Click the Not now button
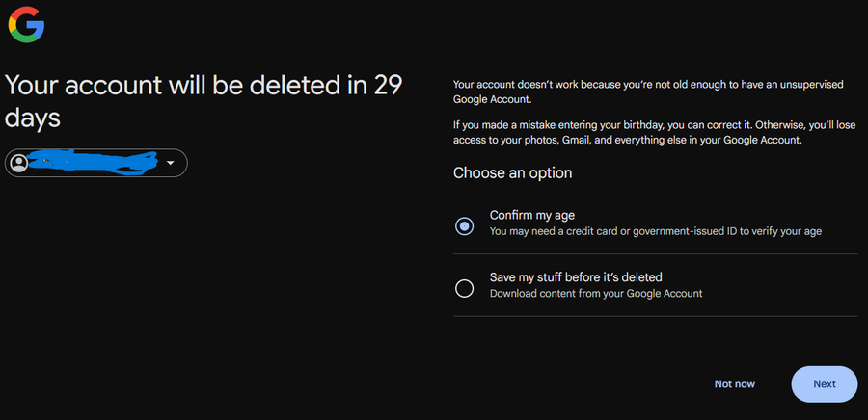Viewport: 868px width, 420px height. coord(734,383)
